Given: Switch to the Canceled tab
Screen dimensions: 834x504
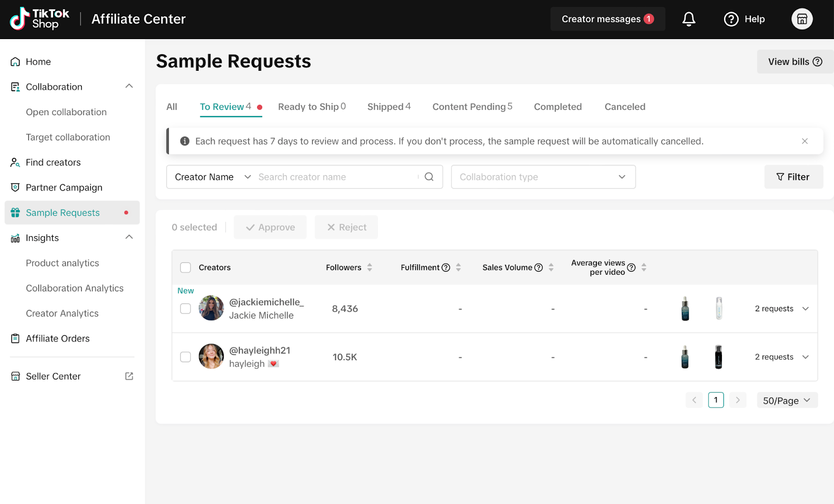Looking at the screenshot, I should coord(625,107).
